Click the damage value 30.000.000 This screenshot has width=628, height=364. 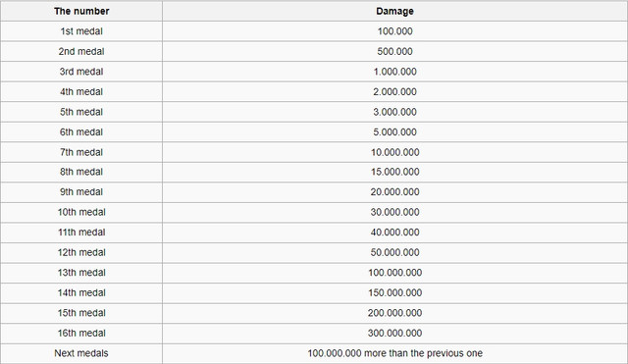pyautogui.click(x=394, y=212)
